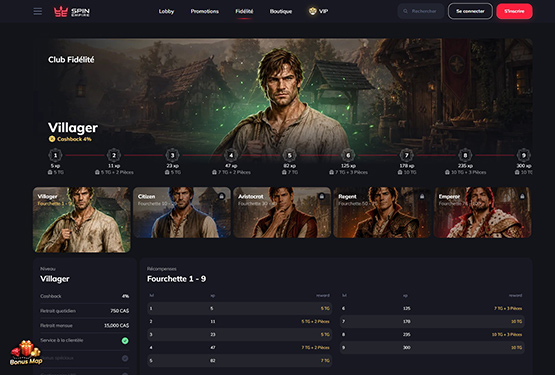
Task: Click the grey checkmark below Service à la clientèle
Action: point(125,358)
